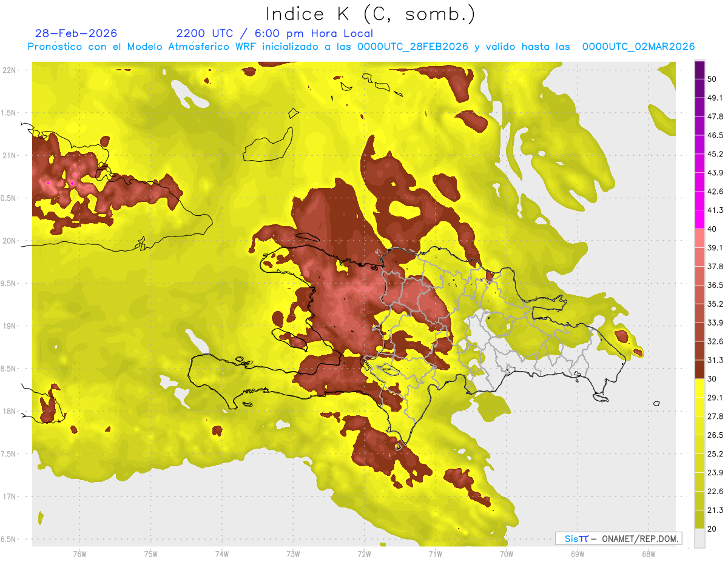The height and width of the screenshot is (562, 728).
Task: Click the colorbar value '39.1'
Action: pyautogui.click(x=715, y=247)
